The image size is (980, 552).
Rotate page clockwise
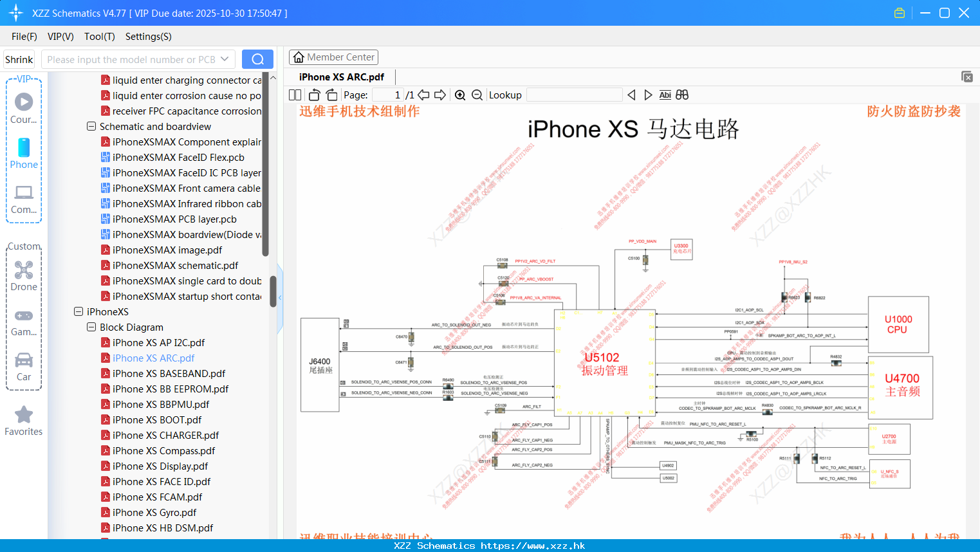pyautogui.click(x=331, y=95)
